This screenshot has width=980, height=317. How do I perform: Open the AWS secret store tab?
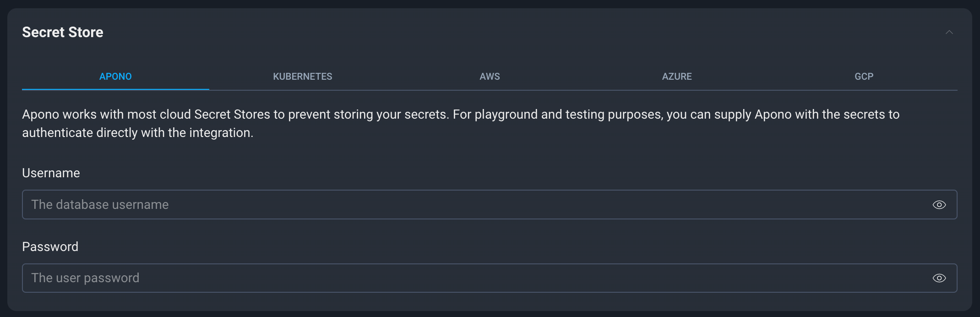(490, 77)
